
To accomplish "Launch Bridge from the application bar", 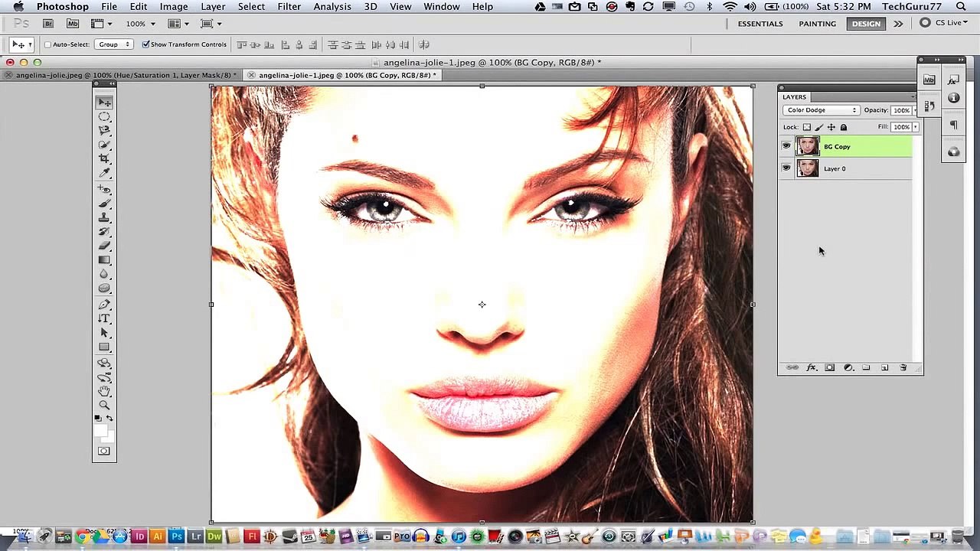I will point(47,24).
